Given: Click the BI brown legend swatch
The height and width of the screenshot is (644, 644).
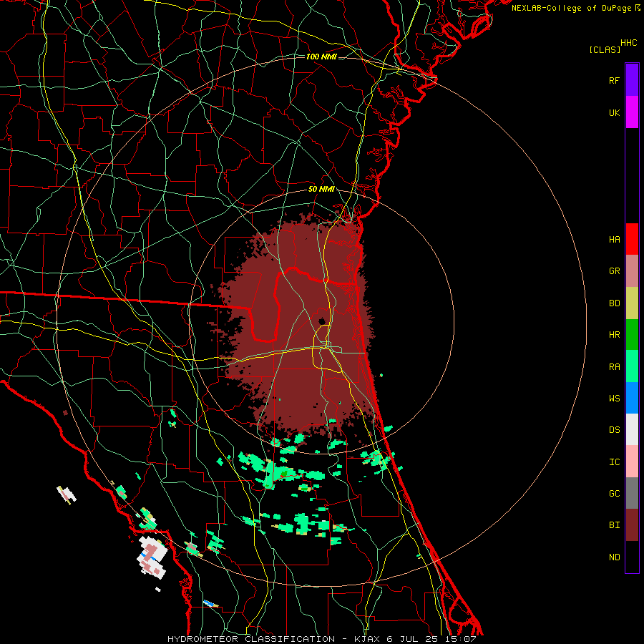Looking at the screenshot, I should (632, 525).
